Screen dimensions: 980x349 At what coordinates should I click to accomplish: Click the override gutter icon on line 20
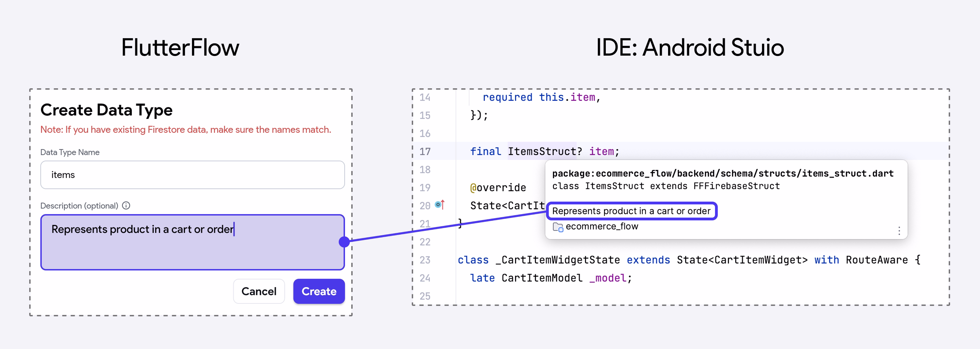pos(440,205)
